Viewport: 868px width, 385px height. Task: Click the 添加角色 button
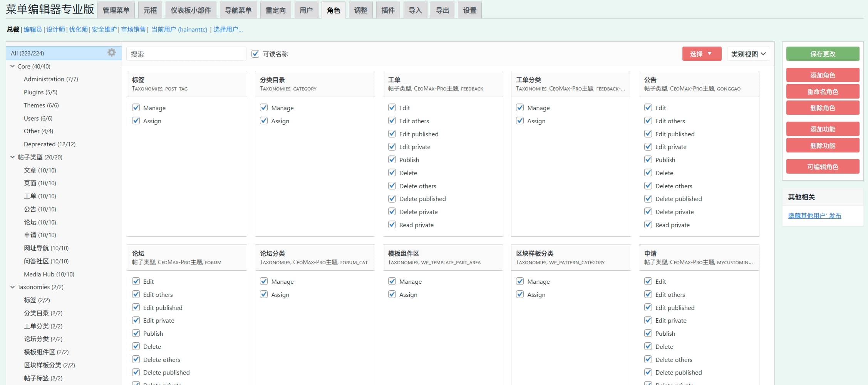pyautogui.click(x=823, y=75)
